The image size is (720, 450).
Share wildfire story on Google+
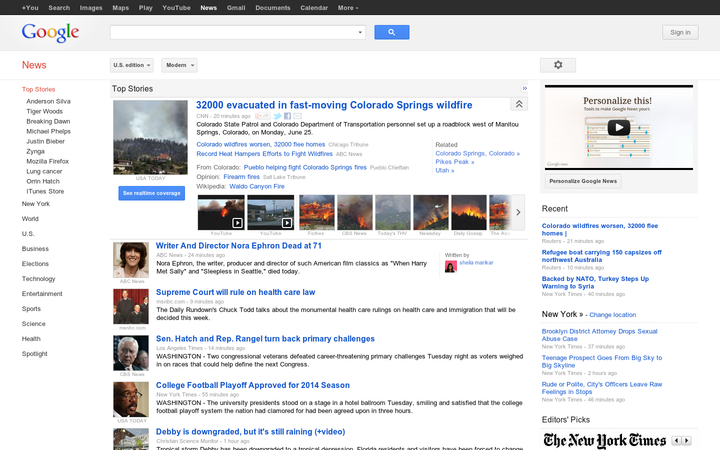pos(263,116)
